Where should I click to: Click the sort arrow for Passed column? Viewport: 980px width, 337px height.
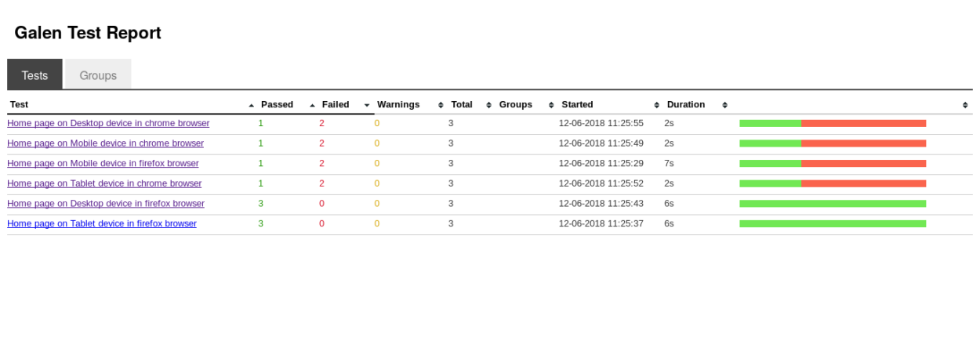(312, 105)
